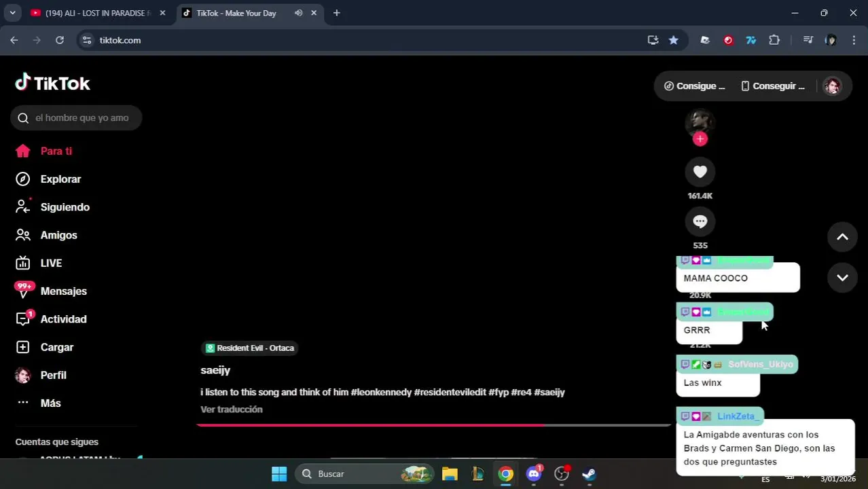Seek along the red video progress bar

click(433, 425)
